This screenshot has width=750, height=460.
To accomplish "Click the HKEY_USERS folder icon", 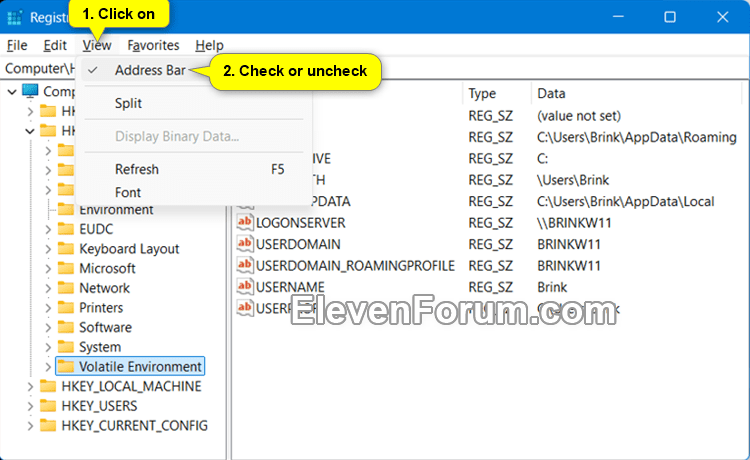I will [x=48, y=405].
